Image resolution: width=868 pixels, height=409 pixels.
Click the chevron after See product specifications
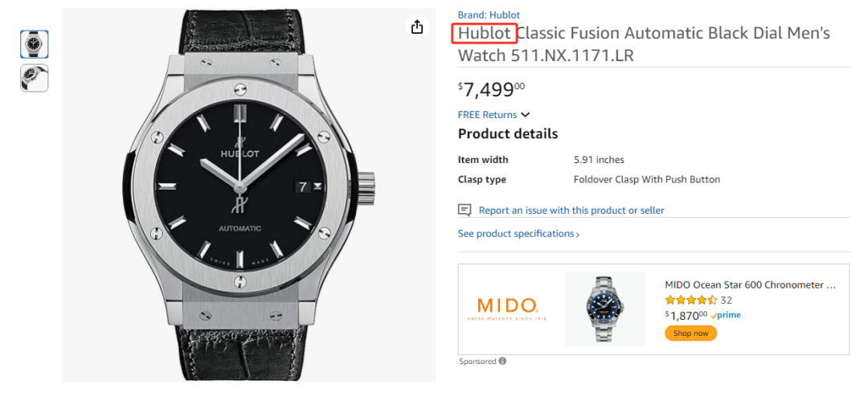pos(578,235)
